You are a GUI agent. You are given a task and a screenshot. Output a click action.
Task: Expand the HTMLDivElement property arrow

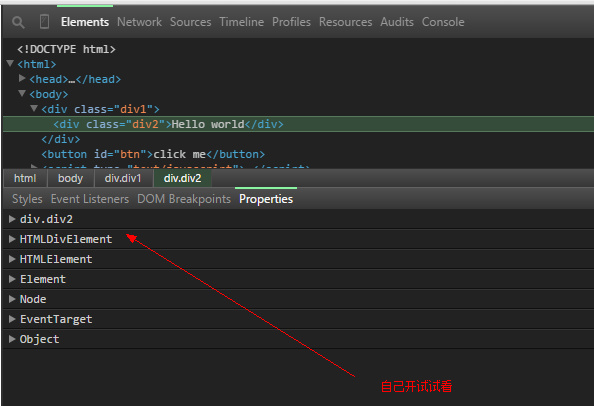click(x=12, y=239)
